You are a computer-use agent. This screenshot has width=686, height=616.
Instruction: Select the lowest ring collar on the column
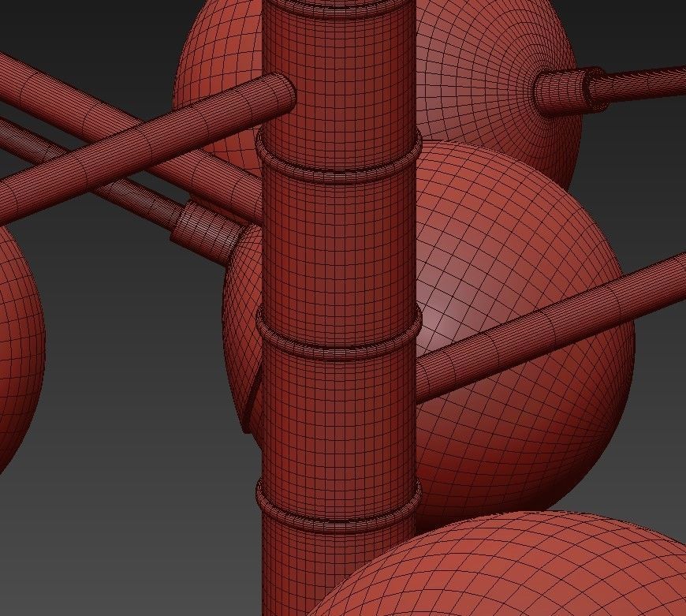[x=338, y=506]
